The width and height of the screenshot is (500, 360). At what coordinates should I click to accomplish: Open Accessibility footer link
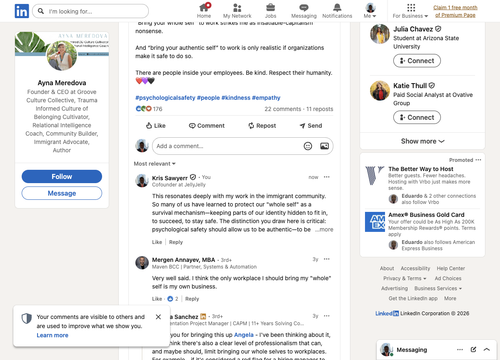(x=415, y=268)
